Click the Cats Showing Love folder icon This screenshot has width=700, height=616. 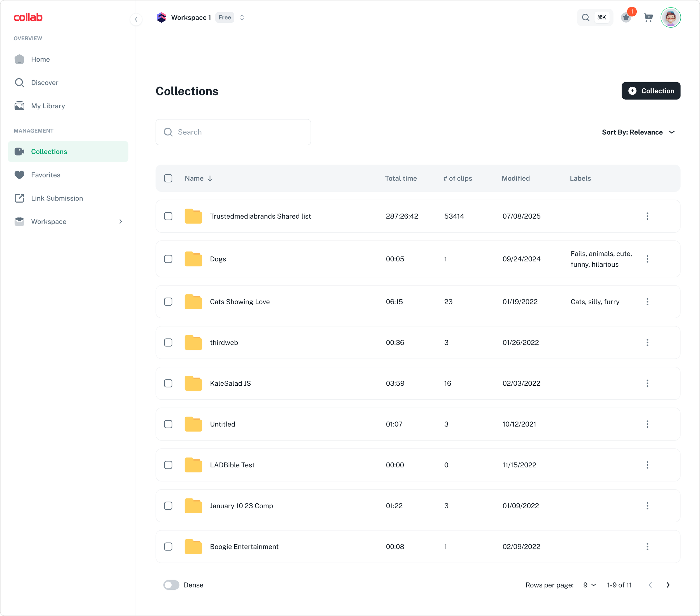[x=193, y=302]
